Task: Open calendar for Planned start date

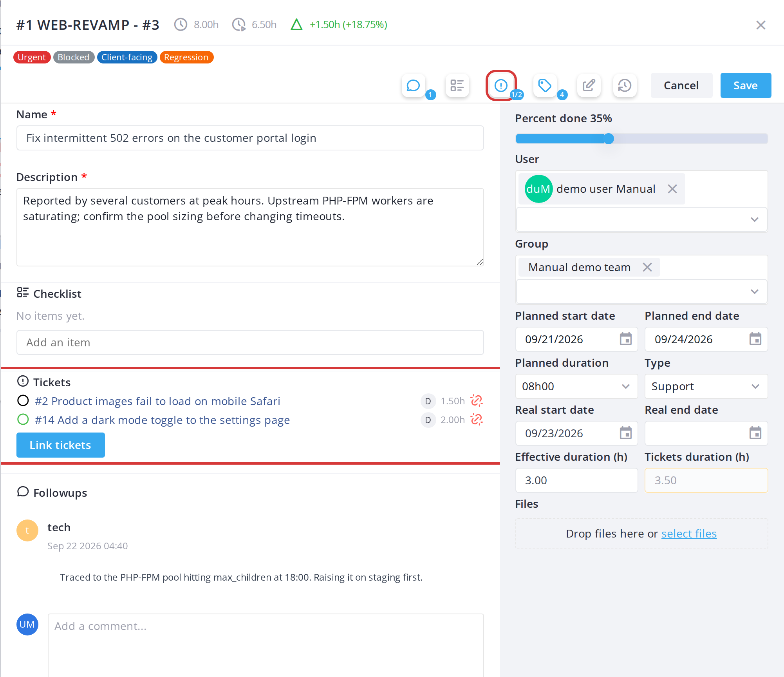Action: click(625, 339)
